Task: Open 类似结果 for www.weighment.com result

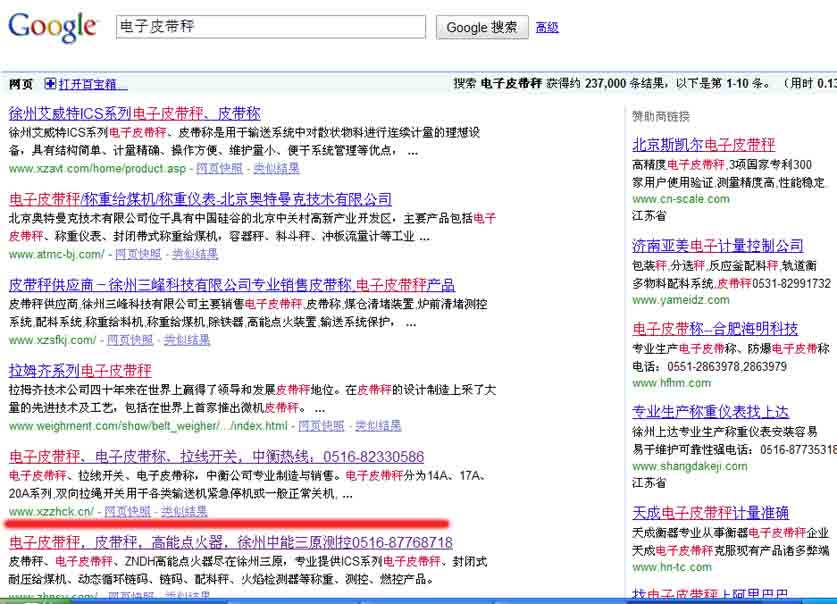Action: [378, 426]
